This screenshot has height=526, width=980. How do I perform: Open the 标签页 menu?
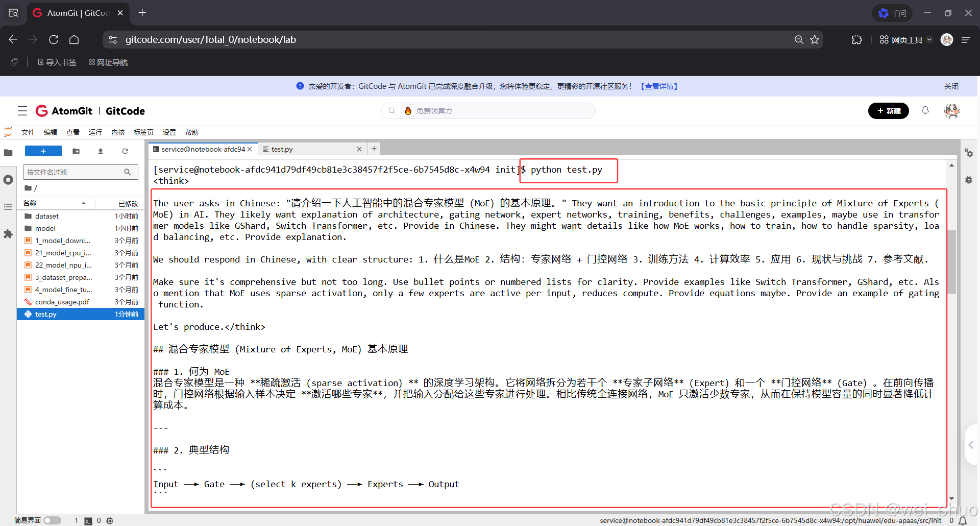(143, 132)
